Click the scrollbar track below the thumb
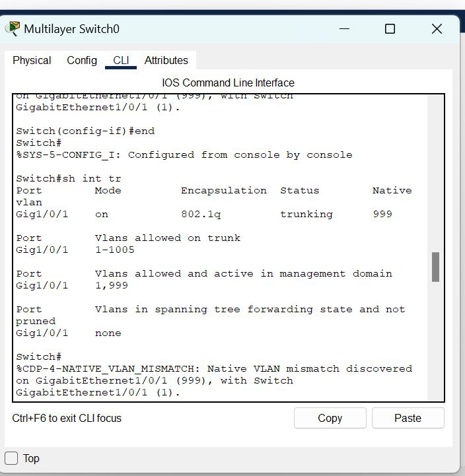Viewport: 465px width, 476px height. tap(435, 343)
